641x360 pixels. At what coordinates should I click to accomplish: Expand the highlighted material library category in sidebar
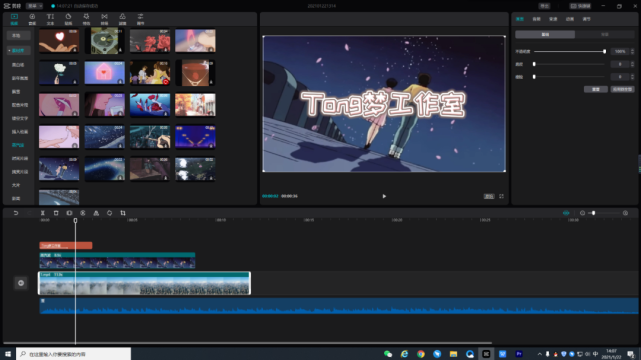(18, 50)
